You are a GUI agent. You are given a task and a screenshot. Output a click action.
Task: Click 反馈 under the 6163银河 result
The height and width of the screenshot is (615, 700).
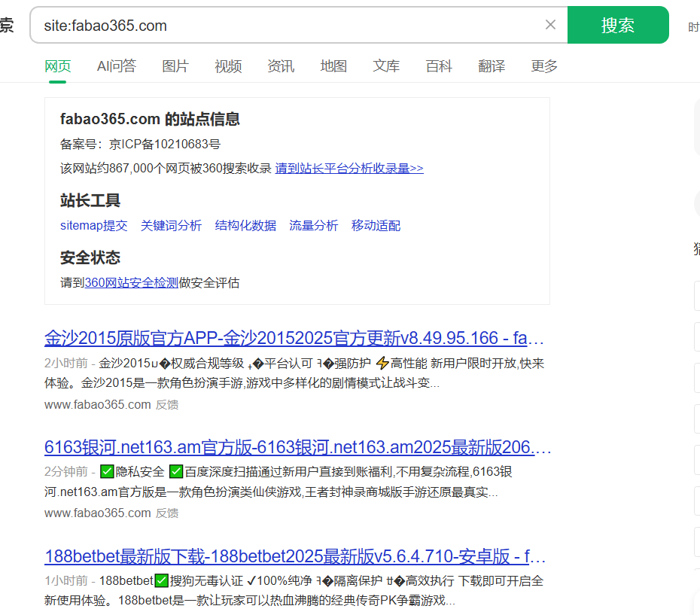(x=167, y=513)
